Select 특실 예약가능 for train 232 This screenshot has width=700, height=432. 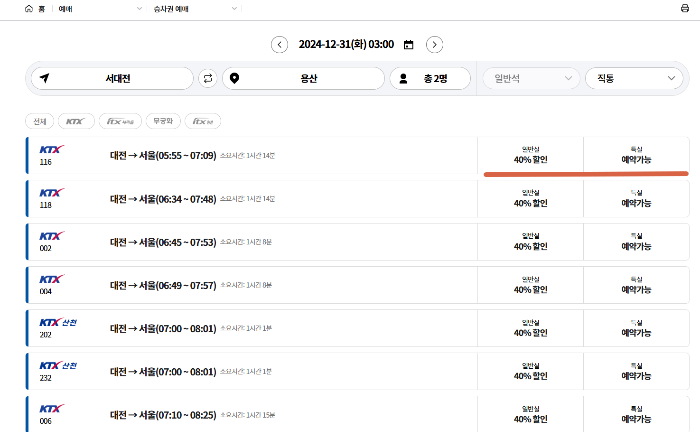coord(636,372)
